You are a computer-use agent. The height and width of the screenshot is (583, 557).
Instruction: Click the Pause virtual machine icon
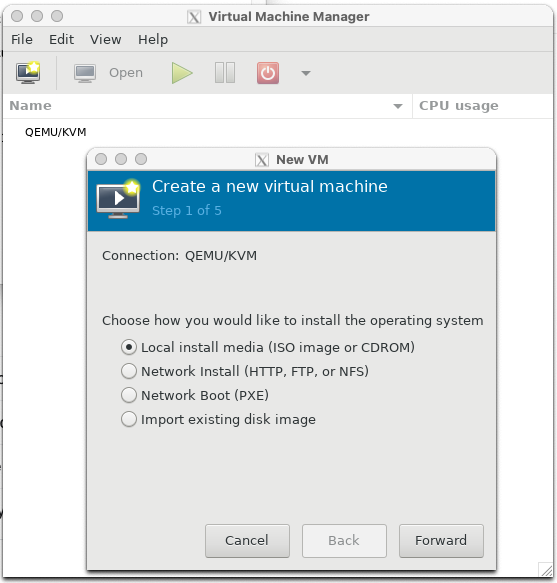tap(225, 73)
